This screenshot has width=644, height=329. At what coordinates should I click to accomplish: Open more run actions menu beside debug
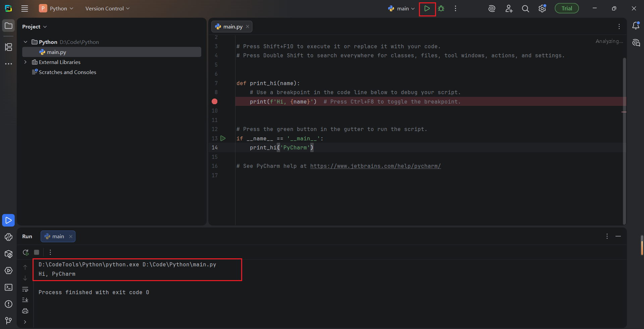(x=455, y=9)
